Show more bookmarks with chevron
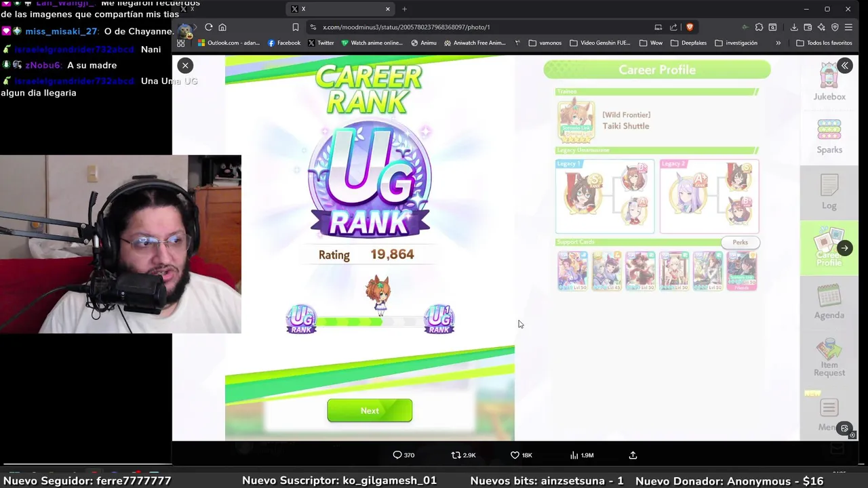This screenshot has height=488, width=868. pyautogui.click(x=778, y=43)
